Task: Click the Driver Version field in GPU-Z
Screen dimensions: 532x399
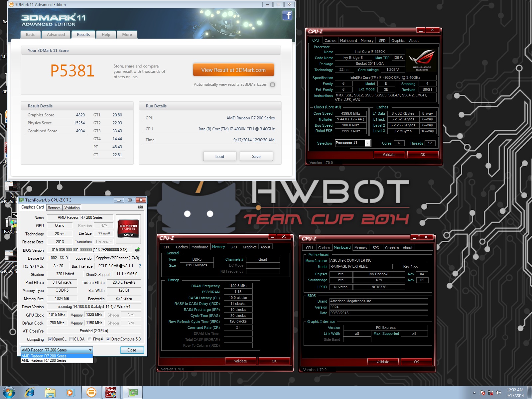Action: (x=94, y=307)
